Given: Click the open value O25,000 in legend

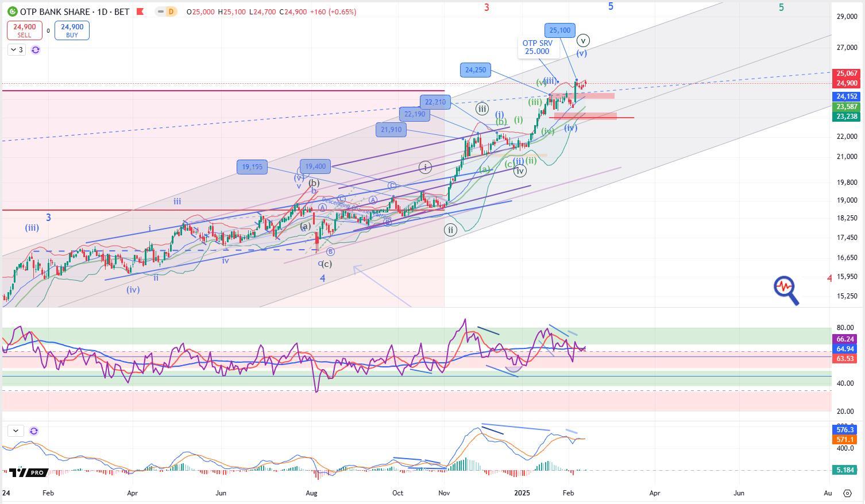Looking at the screenshot, I should click(x=200, y=11).
